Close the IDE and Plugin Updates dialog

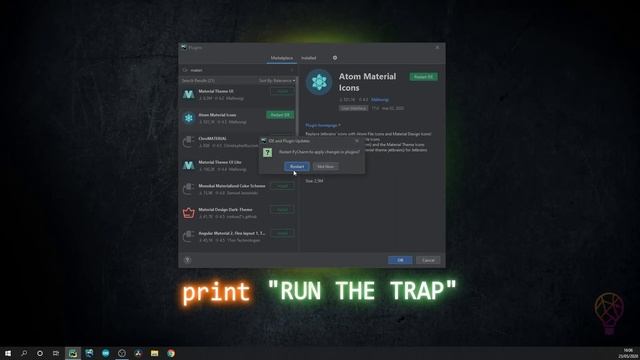(x=357, y=141)
